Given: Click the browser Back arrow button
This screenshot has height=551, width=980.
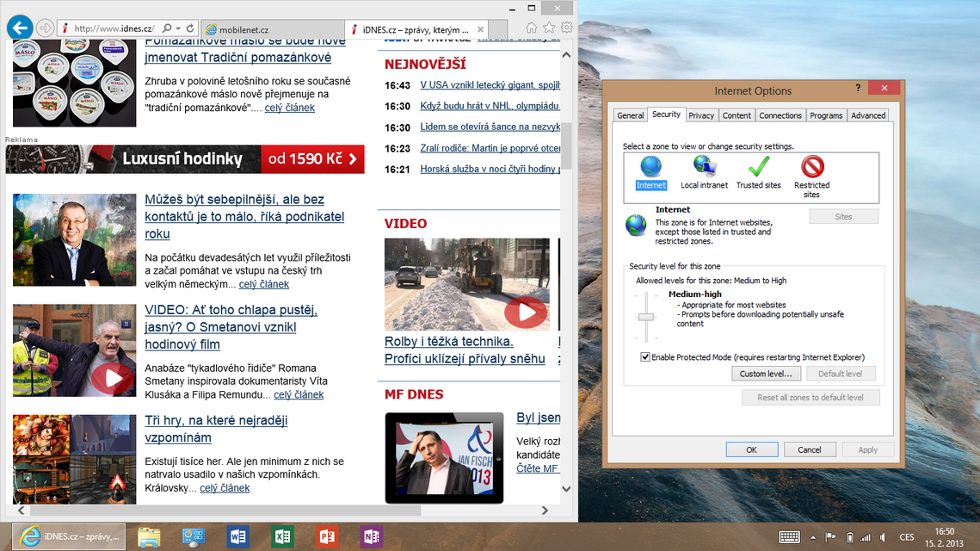Looking at the screenshot, I should (20, 28).
